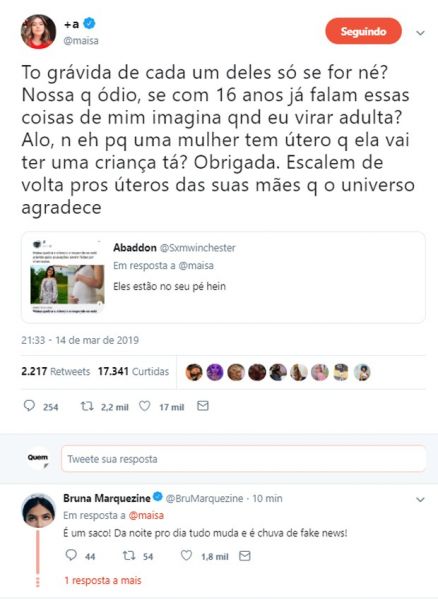Expand '1 resposta a mais' thread
Image resolution: width=438 pixels, height=600 pixels.
[103, 580]
